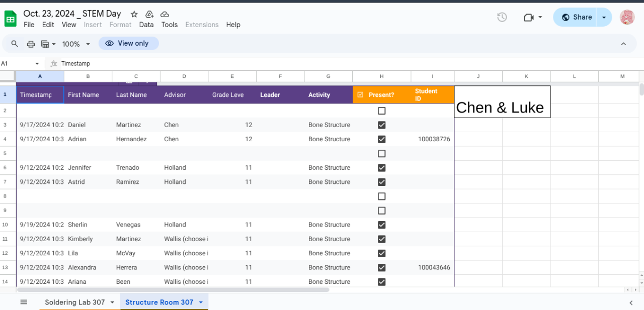The width and height of the screenshot is (644, 310).
Task: Open the zoom level 100% dropdown
Action: 76,44
